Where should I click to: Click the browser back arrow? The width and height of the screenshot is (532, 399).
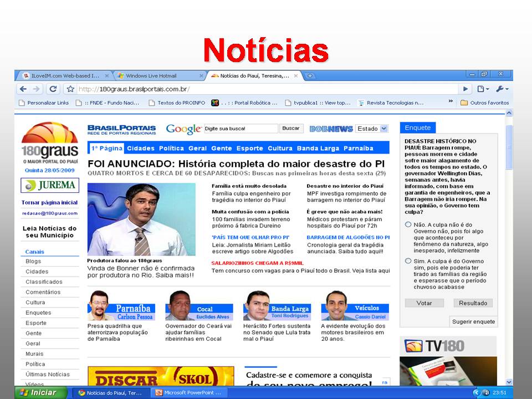click(x=23, y=89)
